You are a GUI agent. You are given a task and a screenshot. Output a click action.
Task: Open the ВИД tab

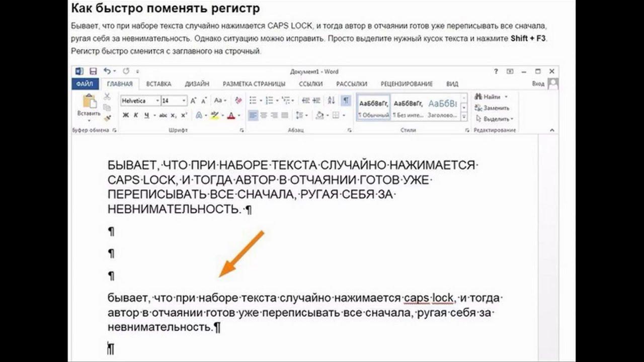click(x=452, y=84)
